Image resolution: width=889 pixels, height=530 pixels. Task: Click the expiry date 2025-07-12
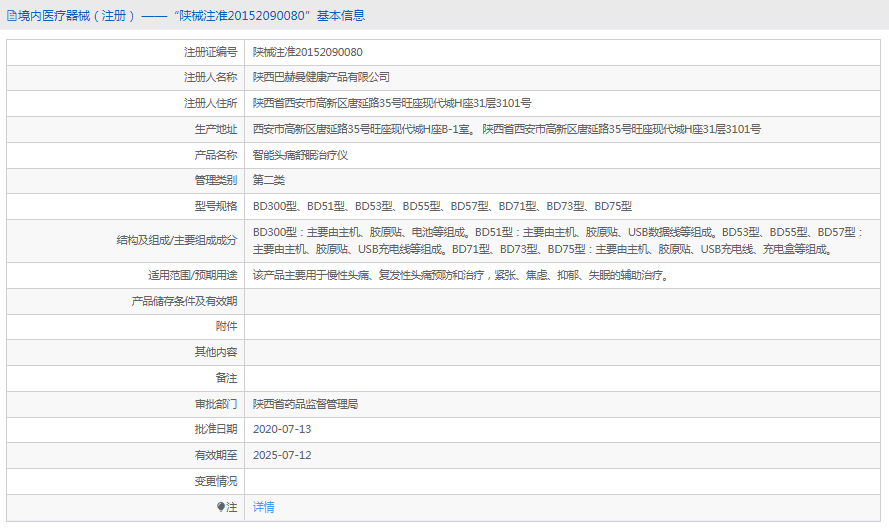click(282, 455)
